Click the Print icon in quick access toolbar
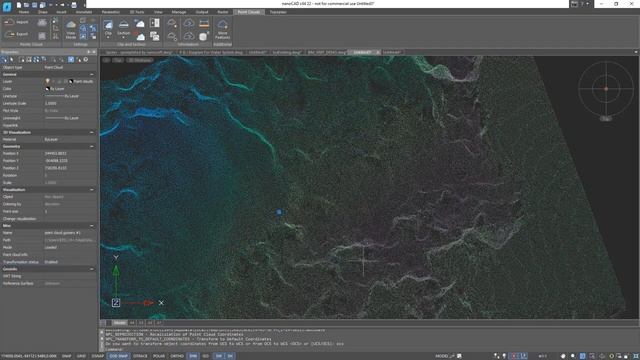640x360 pixels. tap(74, 5)
